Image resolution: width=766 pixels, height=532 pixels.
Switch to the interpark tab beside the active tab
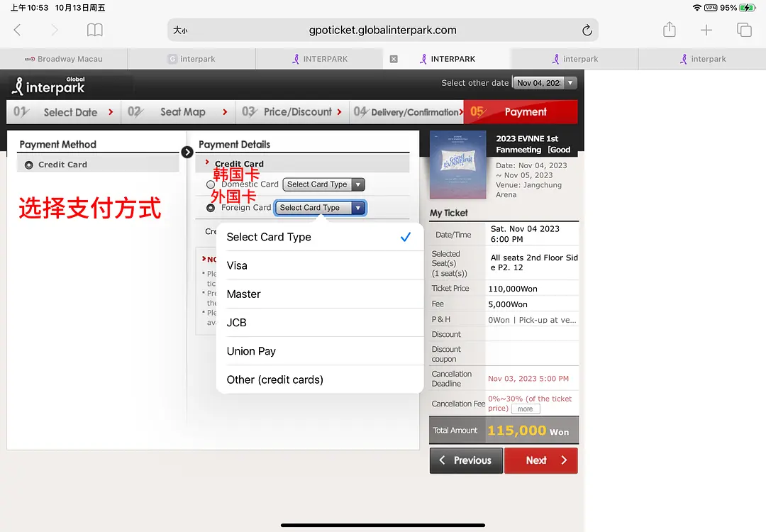coord(574,59)
